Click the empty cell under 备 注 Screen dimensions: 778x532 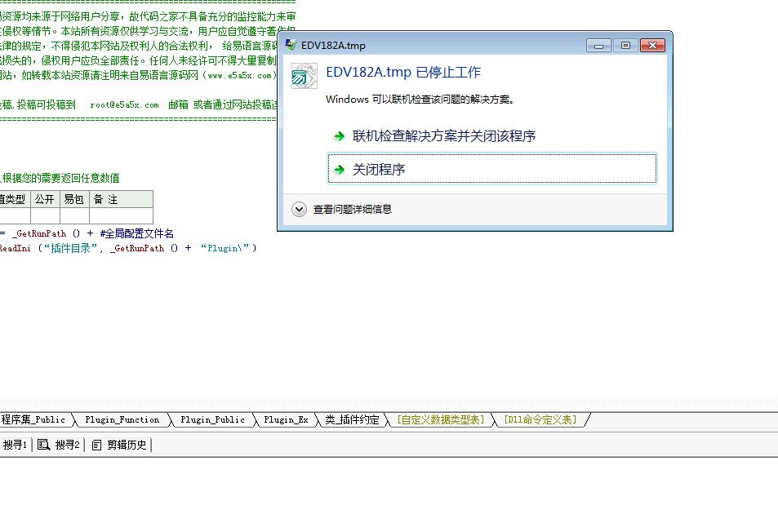coord(121,215)
